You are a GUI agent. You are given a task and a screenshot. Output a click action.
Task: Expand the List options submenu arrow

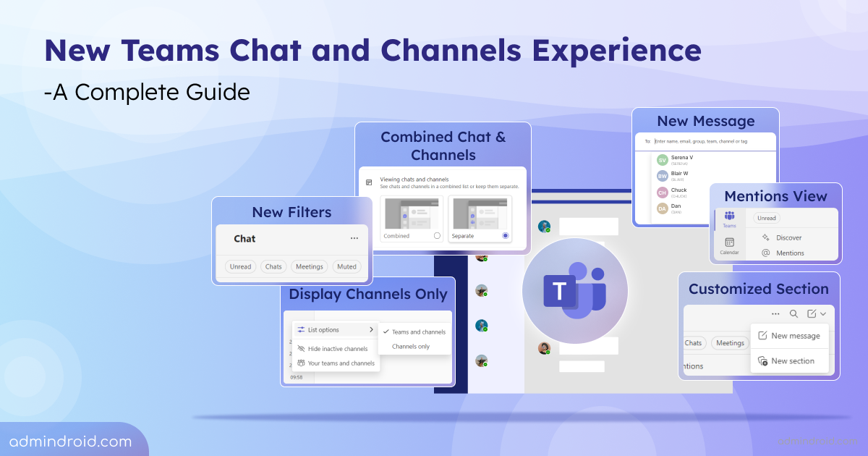pyautogui.click(x=371, y=330)
